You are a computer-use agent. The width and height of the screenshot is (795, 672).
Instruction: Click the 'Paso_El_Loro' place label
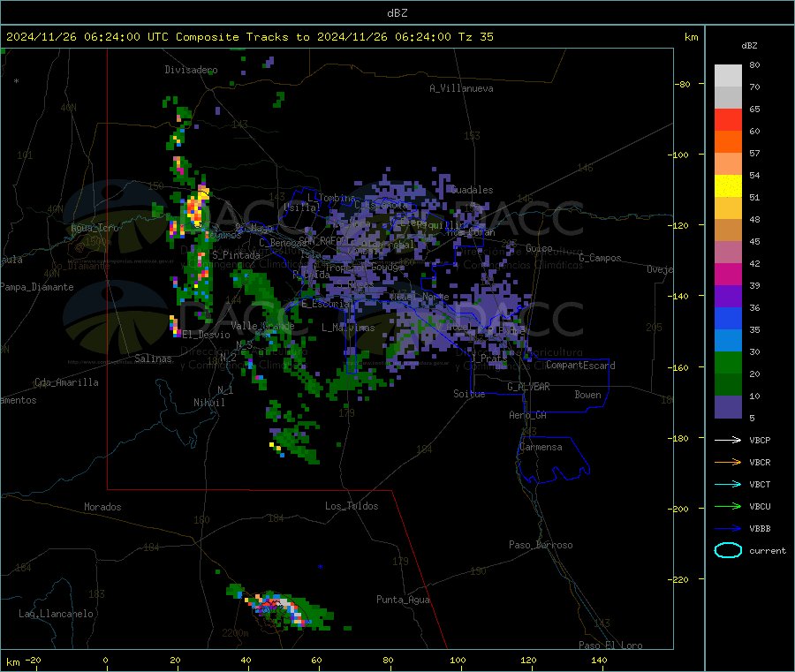[x=610, y=646]
